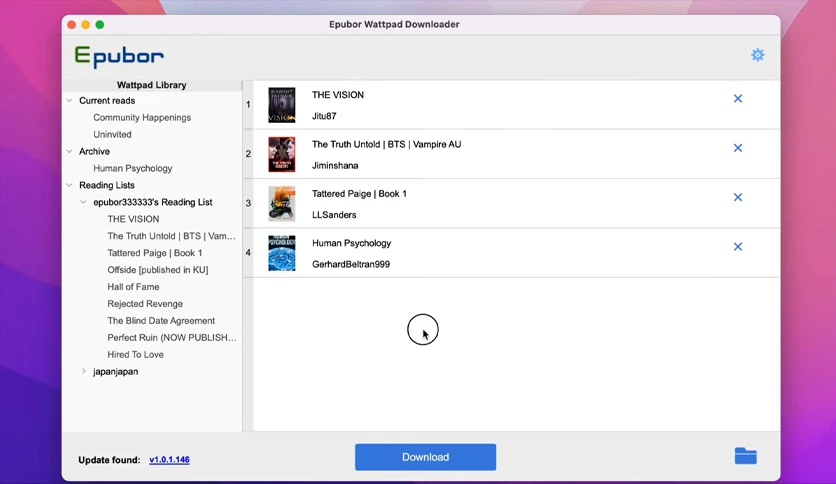Click Tattered Paige cover thumbnail
The width and height of the screenshot is (836, 484).
pyautogui.click(x=282, y=204)
